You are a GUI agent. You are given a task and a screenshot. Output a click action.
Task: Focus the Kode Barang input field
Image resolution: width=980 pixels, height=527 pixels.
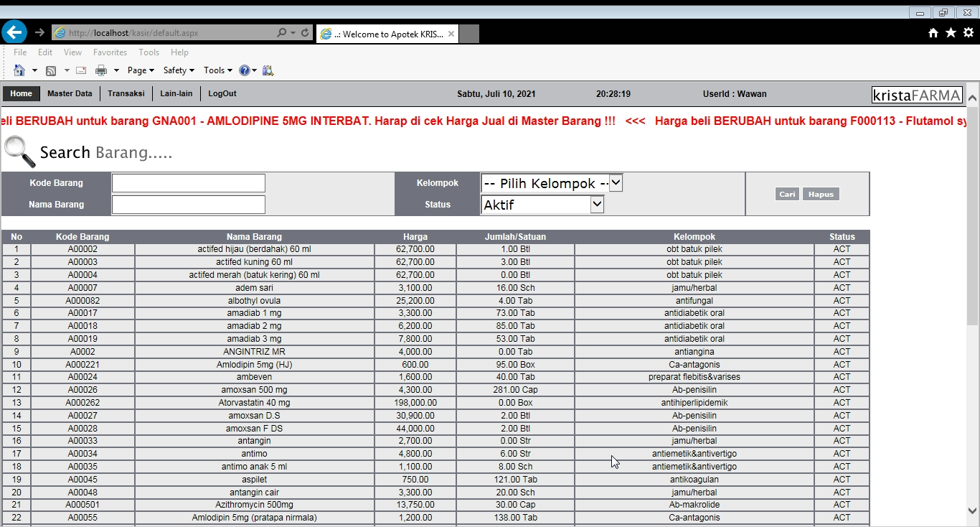point(189,183)
